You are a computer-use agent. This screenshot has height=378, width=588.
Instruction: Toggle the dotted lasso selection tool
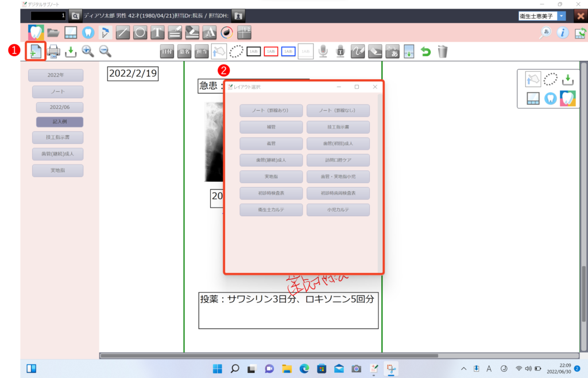pos(236,52)
